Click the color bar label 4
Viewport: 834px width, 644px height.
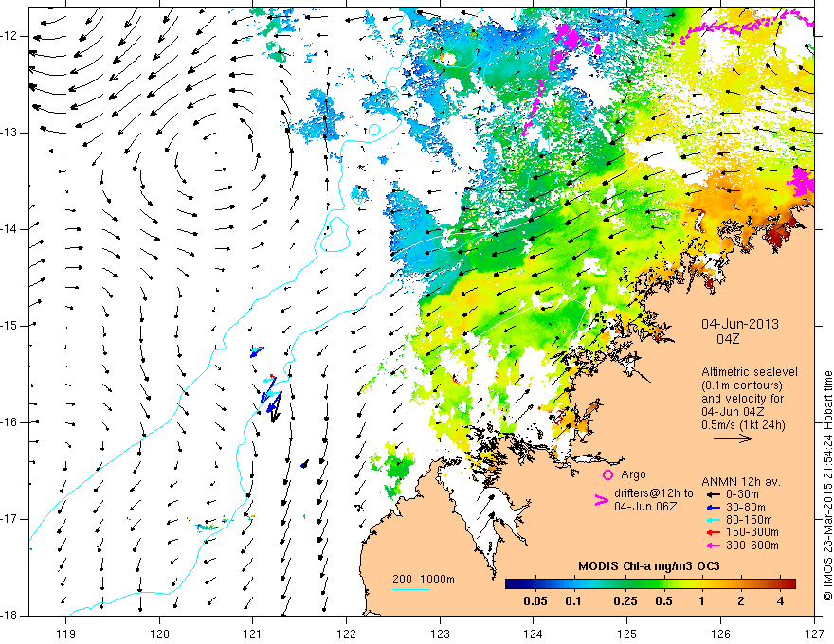780,601
